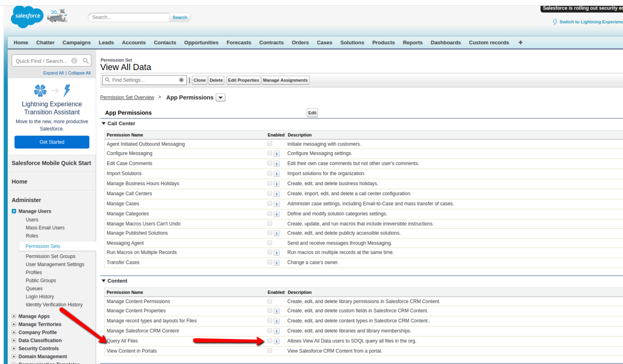Toggle the View Content in Portals checkbox

click(270, 351)
